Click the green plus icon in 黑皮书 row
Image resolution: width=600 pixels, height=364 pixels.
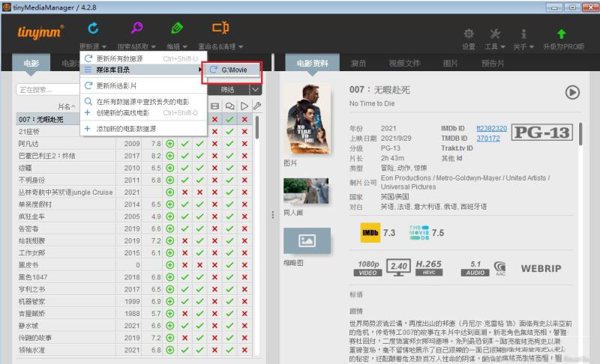pyautogui.click(x=170, y=264)
